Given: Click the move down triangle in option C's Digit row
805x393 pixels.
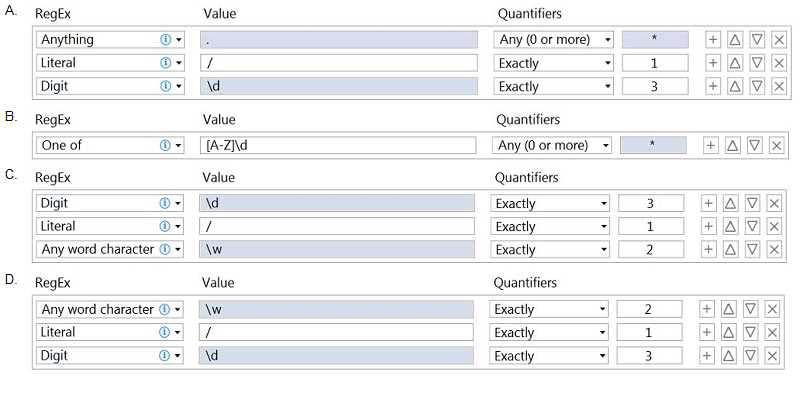Looking at the screenshot, I should coord(752,203).
